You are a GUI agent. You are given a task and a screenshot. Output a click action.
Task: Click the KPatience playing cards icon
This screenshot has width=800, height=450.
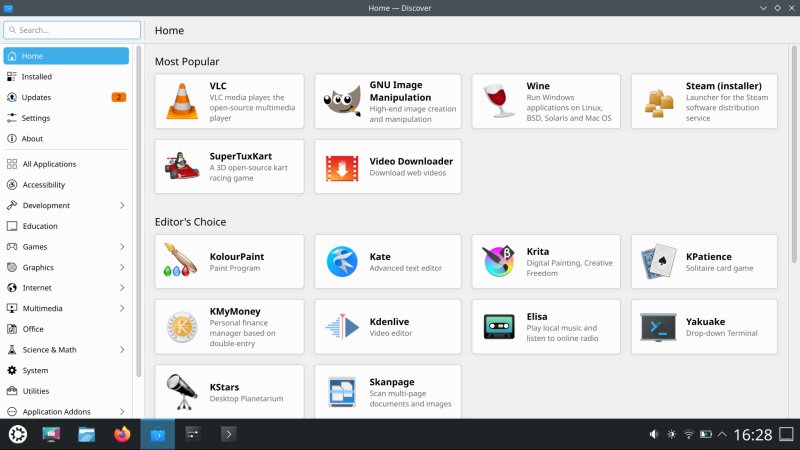click(658, 261)
